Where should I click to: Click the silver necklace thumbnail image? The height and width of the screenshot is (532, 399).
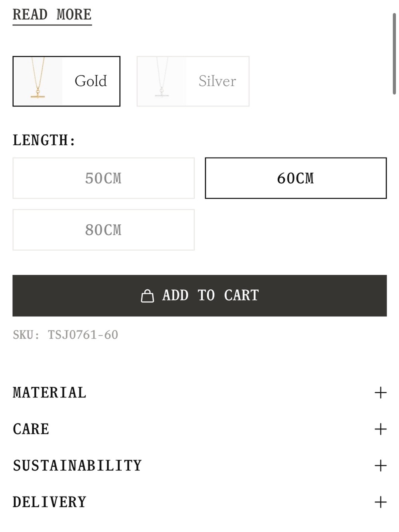click(162, 81)
